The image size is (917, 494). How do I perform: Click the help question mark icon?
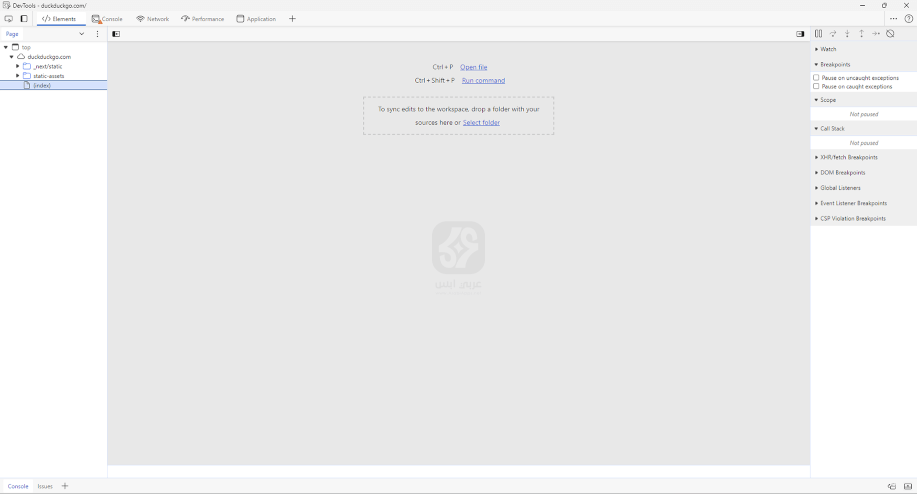pos(909,19)
